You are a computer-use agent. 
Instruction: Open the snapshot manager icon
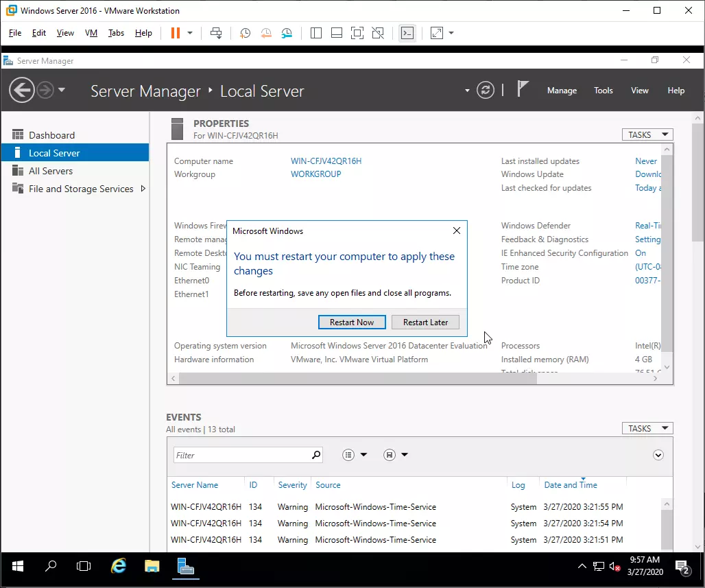pyautogui.click(x=287, y=33)
